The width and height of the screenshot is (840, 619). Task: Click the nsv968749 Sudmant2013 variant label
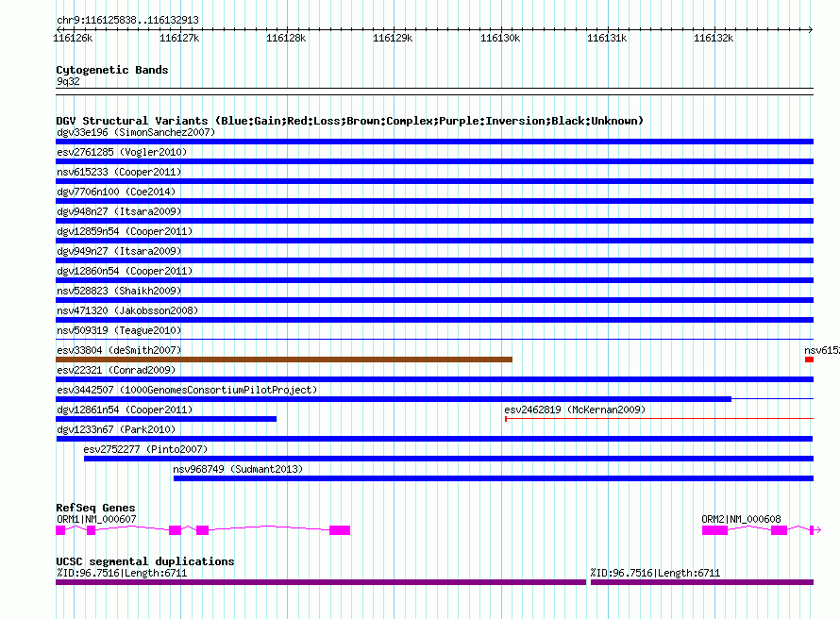(238, 469)
